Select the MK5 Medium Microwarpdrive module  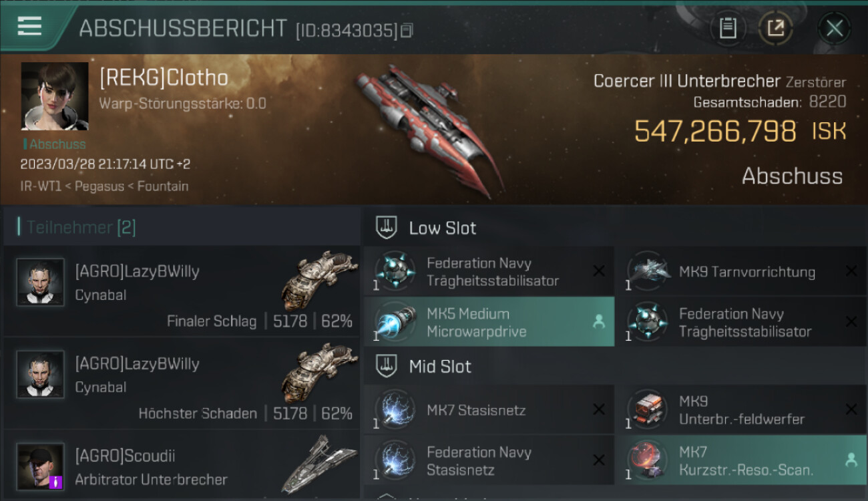pyautogui.click(x=489, y=322)
